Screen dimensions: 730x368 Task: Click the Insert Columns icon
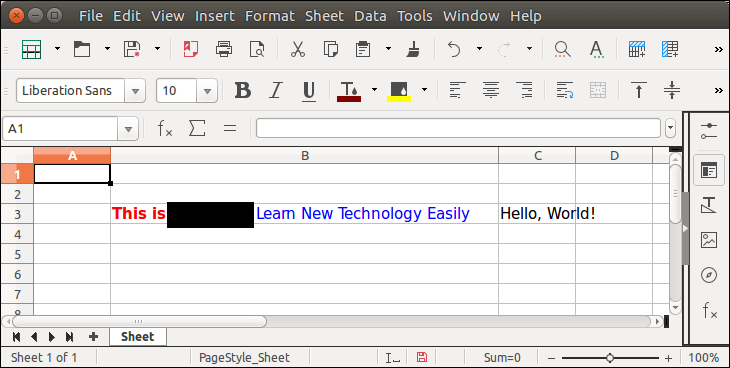point(670,49)
